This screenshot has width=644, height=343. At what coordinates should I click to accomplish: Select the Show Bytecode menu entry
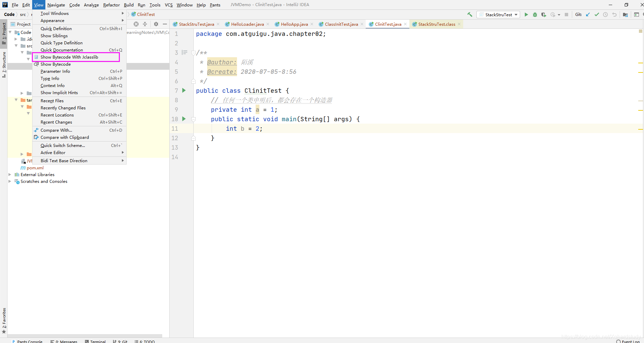79,64
